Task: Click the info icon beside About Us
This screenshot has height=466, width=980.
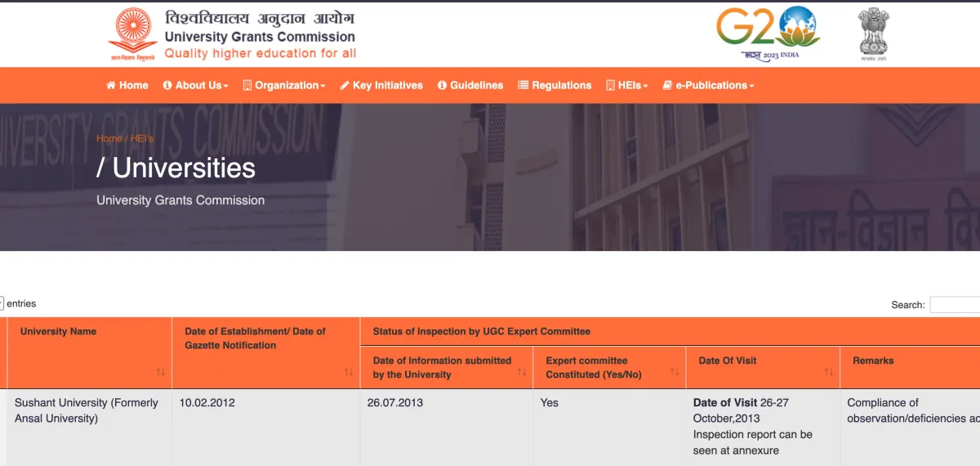Action: (167, 85)
